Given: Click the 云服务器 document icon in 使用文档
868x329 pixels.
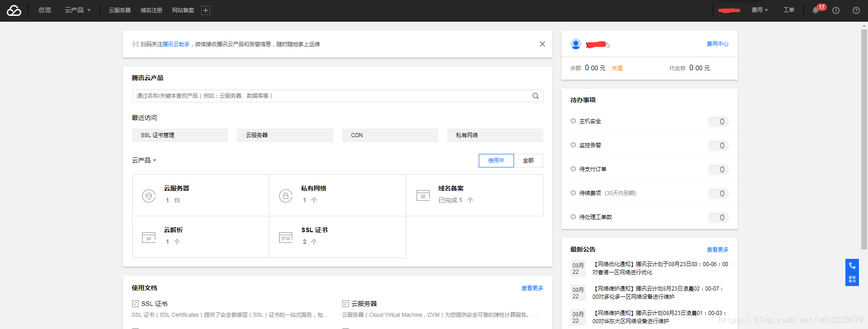Looking at the screenshot, I should pos(345,304).
